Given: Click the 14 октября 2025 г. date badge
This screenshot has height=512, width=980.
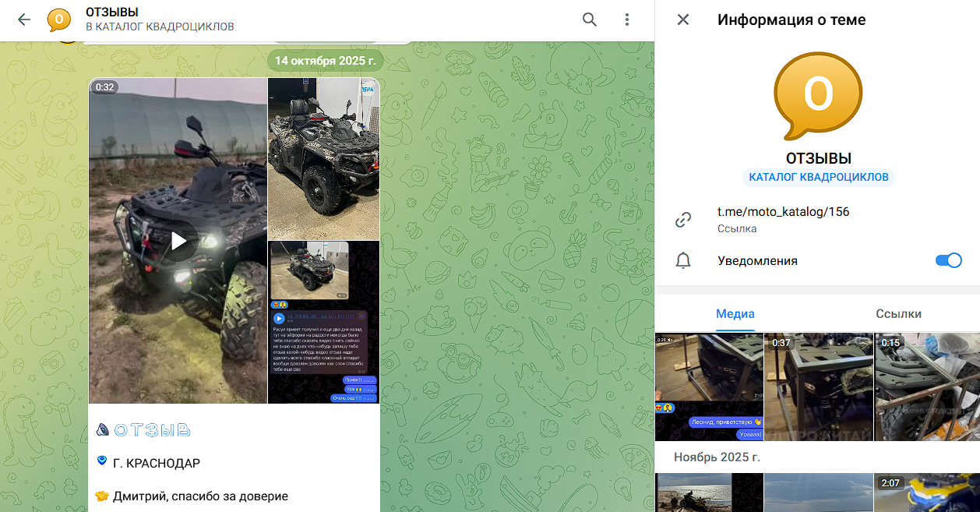Looking at the screenshot, I should (x=326, y=60).
